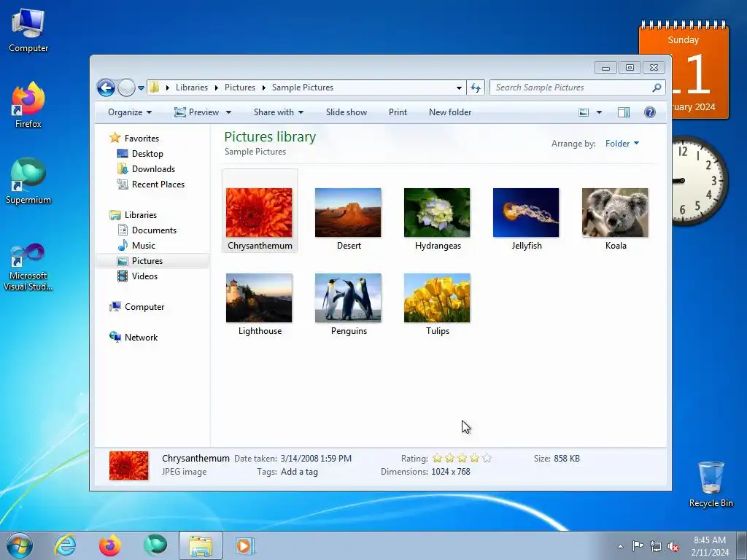This screenshot has width=747, height=560.
Task: Click the Back navigation arrow button
Action: pos(106,87)
